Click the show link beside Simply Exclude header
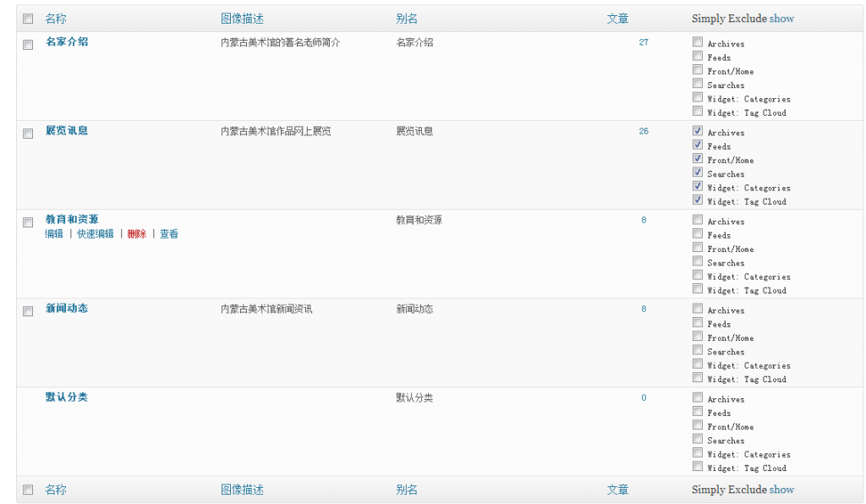The width and height of the screenshot is (866, 504). click(x=781, y=19)
